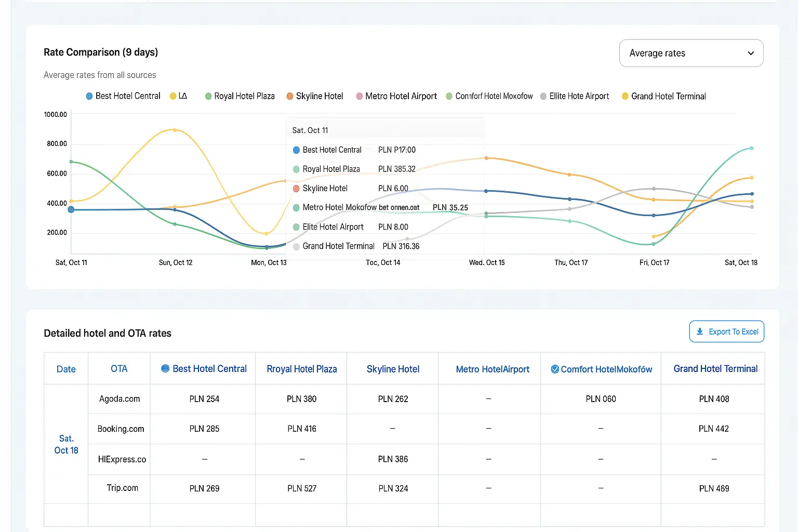Screen dimensions: 798x532
Task: Click the Best Hotel Central data point on Sat, Oct 11
Action: [x=71, y=209]
